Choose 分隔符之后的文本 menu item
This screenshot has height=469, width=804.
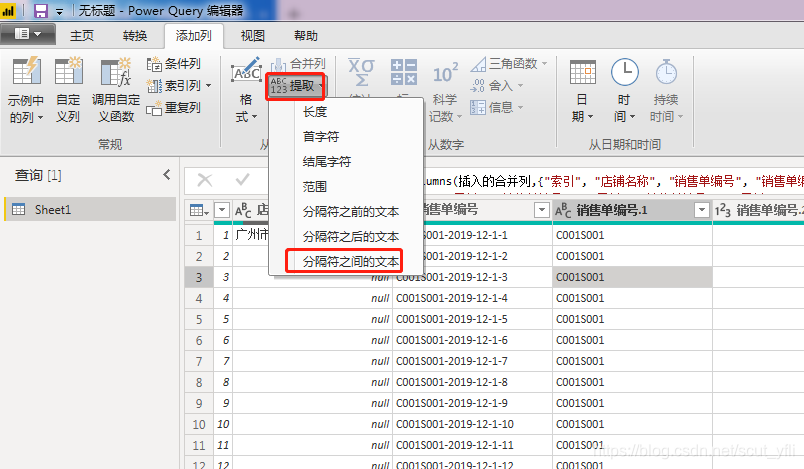[x=346, y=237]
